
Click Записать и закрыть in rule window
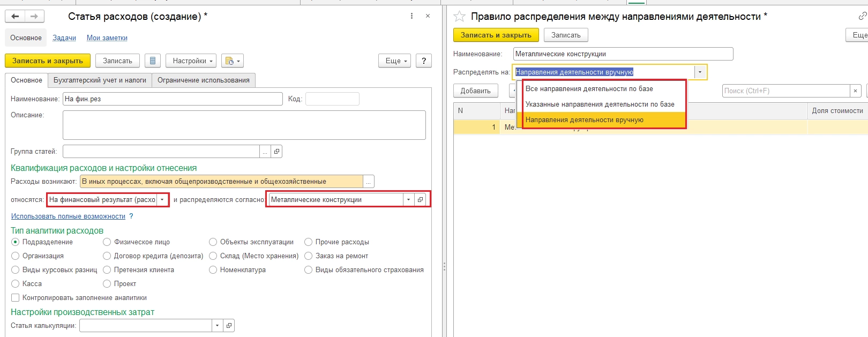coord(496,35)
